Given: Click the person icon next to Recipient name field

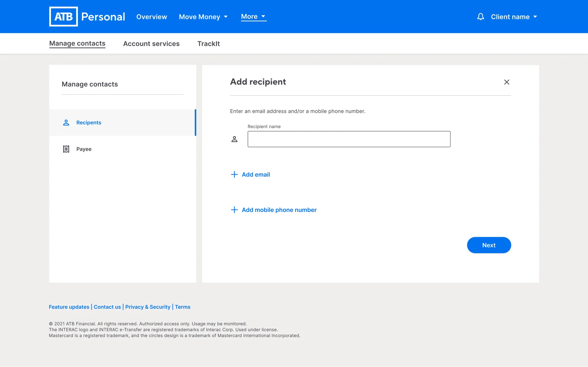Looking at the screenshot, I should tap(235, 139).
